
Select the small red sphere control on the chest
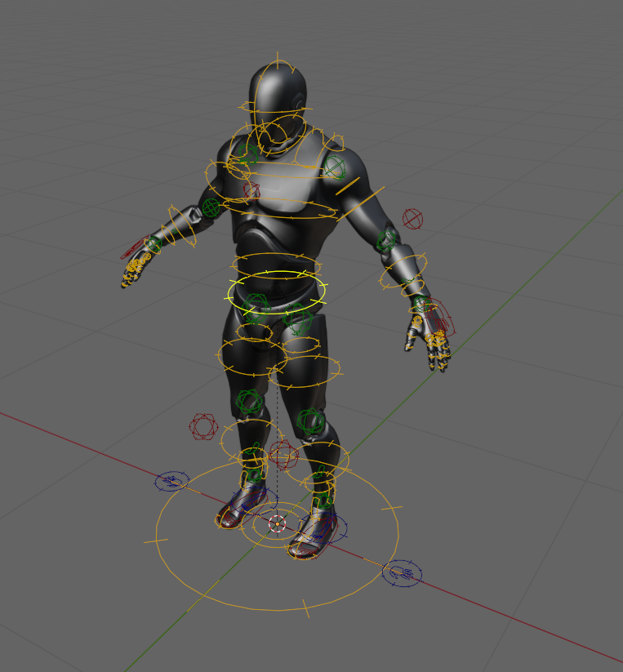pyautogui.click(x=251, y=189)
